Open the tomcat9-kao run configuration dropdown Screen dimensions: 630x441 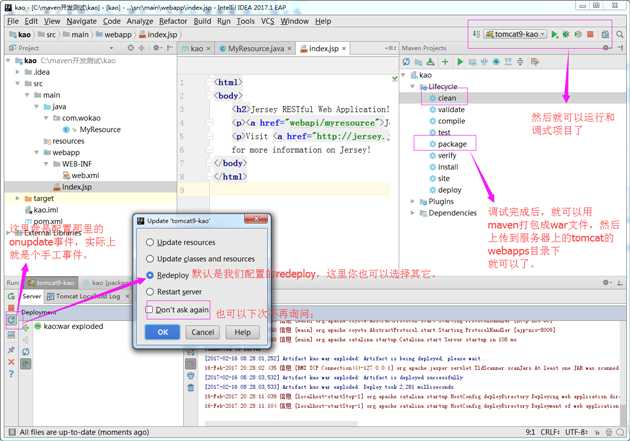tap(516, 35)
